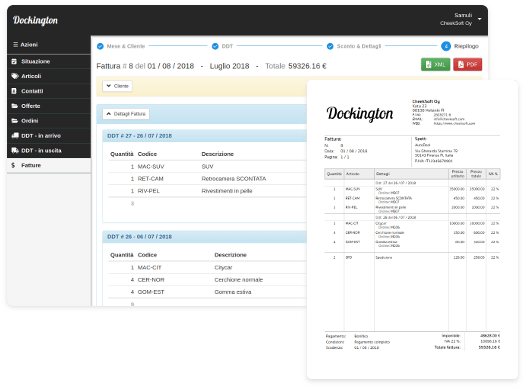Click the Articoli tags icon
Screen dimensions: 525x388
click(x=15, y=76)
